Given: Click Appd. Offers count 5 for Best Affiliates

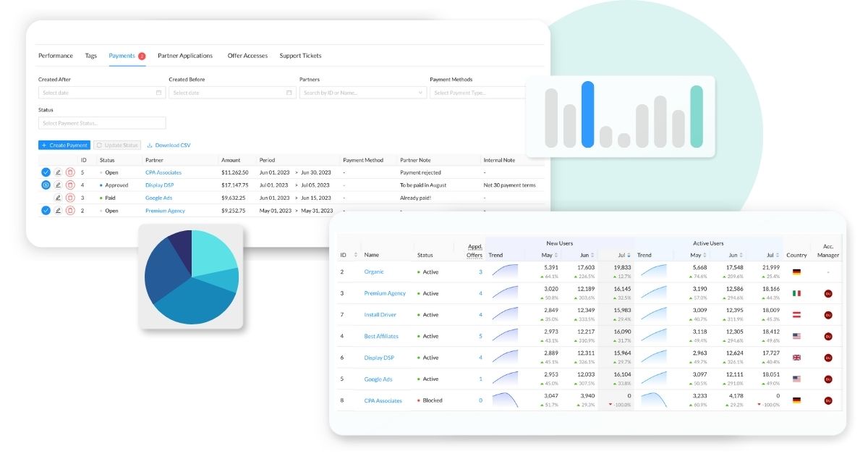Looking at the screenshot, I should [x=480, y=336].
